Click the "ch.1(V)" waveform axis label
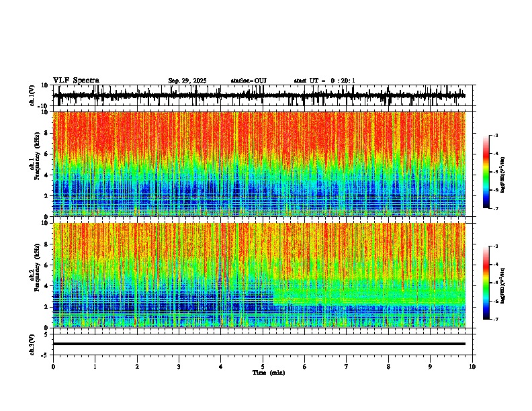The height and width of the screenshot is (411, 532). [32, 95]
